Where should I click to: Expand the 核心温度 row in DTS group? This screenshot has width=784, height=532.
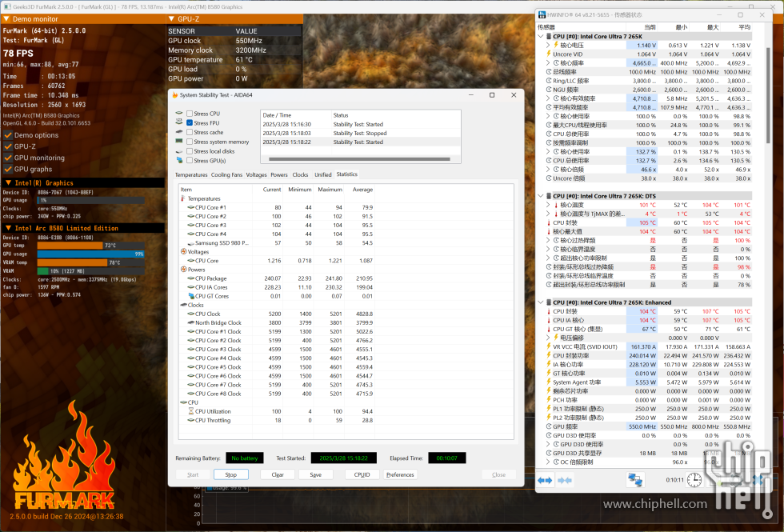pos(548,205)
